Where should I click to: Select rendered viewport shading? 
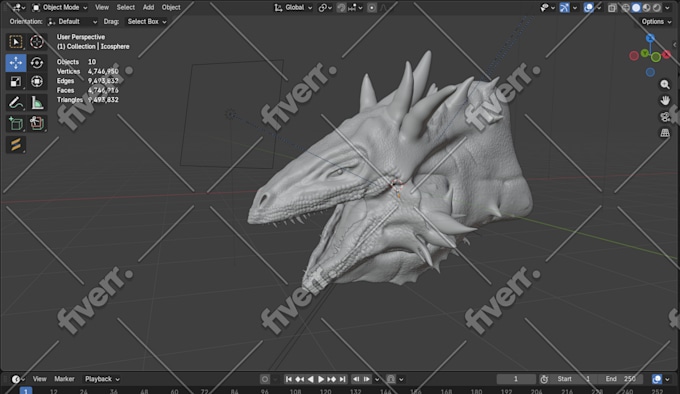[x=657, y=8]
